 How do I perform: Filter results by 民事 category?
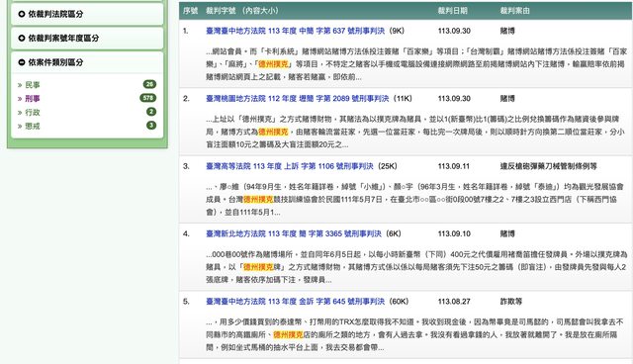tap(33, 85)
